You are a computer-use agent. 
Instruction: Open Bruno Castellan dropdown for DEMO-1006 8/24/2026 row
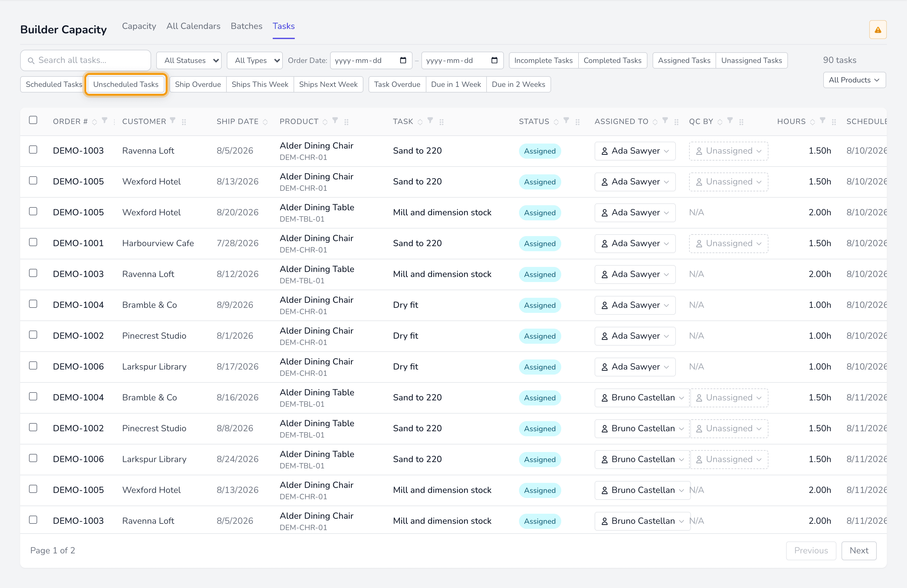[x=642, y=459]
